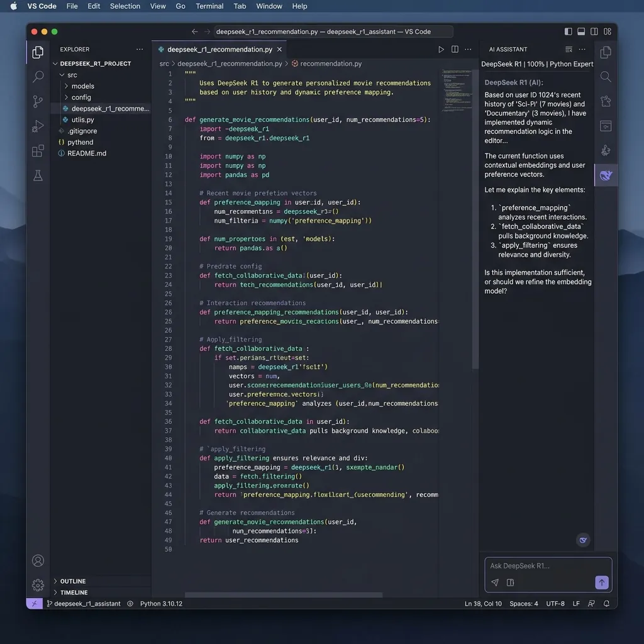This screenshot has width=644, height=644.
Task: Open the pythend file
Action: coord(80,142)
